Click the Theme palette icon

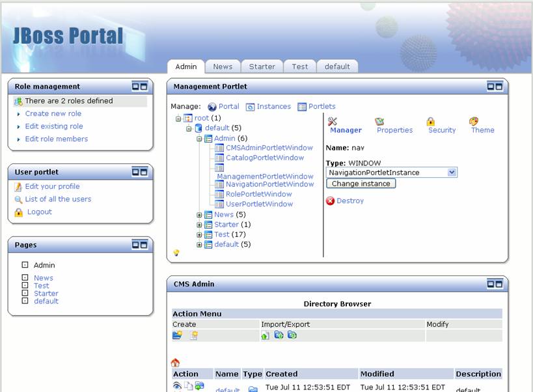click(474, 121)
